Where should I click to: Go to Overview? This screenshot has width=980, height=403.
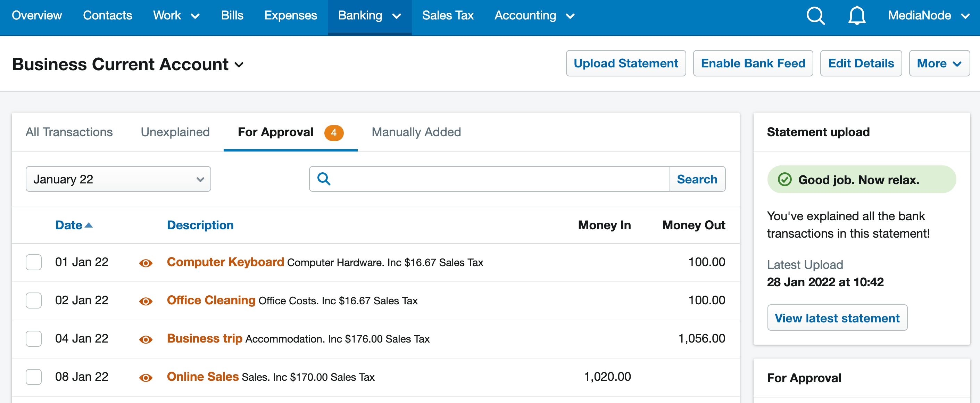[36, 16]
